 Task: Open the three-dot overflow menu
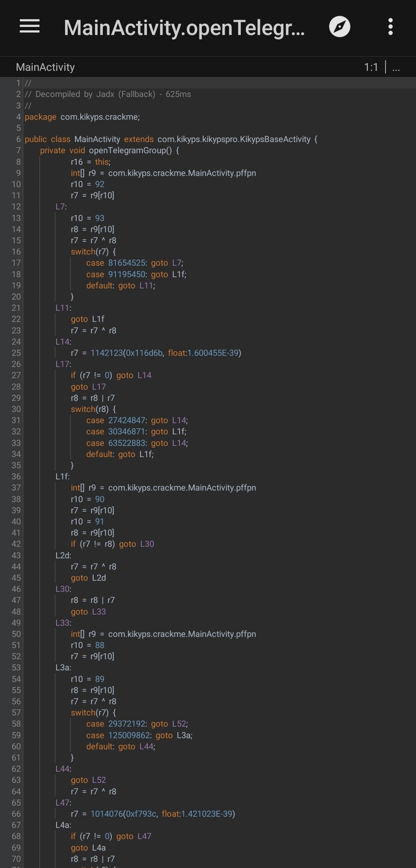point(390,27)
